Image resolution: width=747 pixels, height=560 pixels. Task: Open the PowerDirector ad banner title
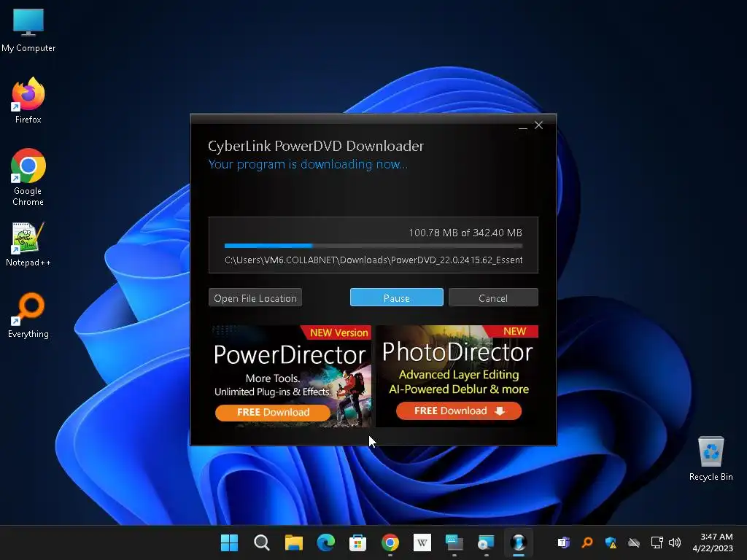[289, 355]
